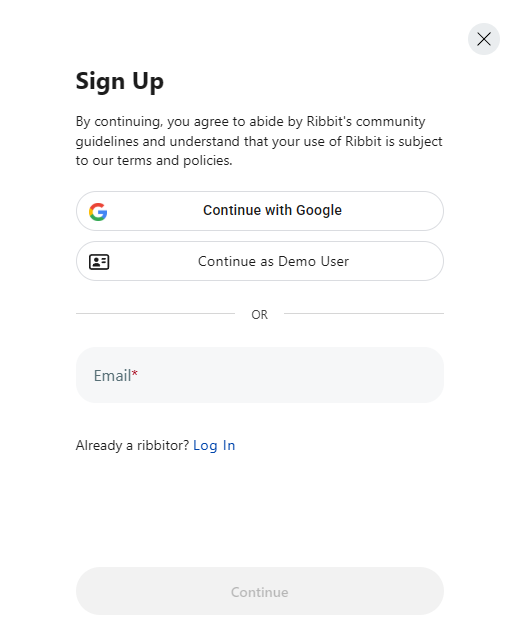This screenshot has width=522, height=638.
Task: Focus the Email input field
Action: pyautogui.click(x=260, y=375)
